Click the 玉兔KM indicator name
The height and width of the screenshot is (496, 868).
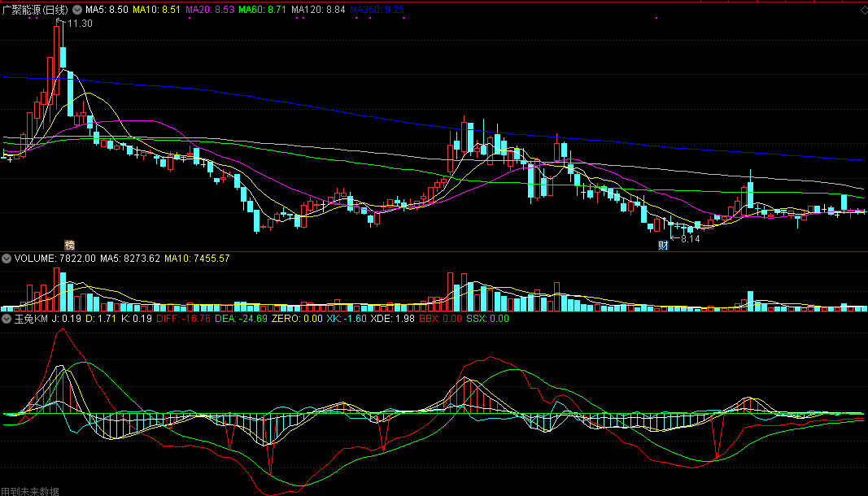coord(31,319)
